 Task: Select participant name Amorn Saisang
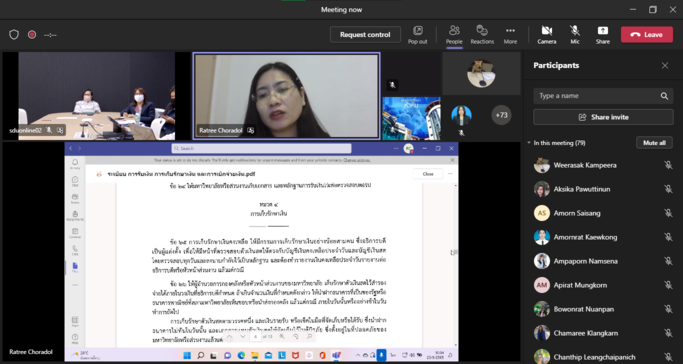tap(577, 213)
